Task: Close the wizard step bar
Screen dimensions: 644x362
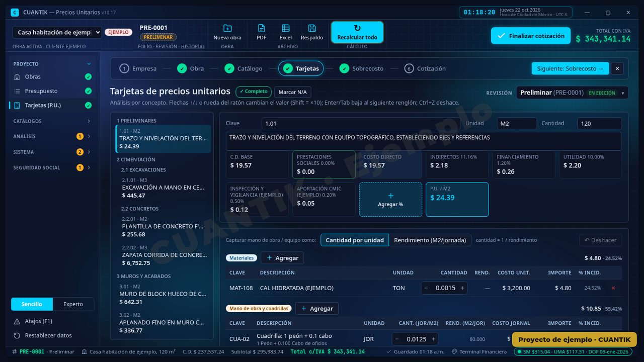Action: 618,68
